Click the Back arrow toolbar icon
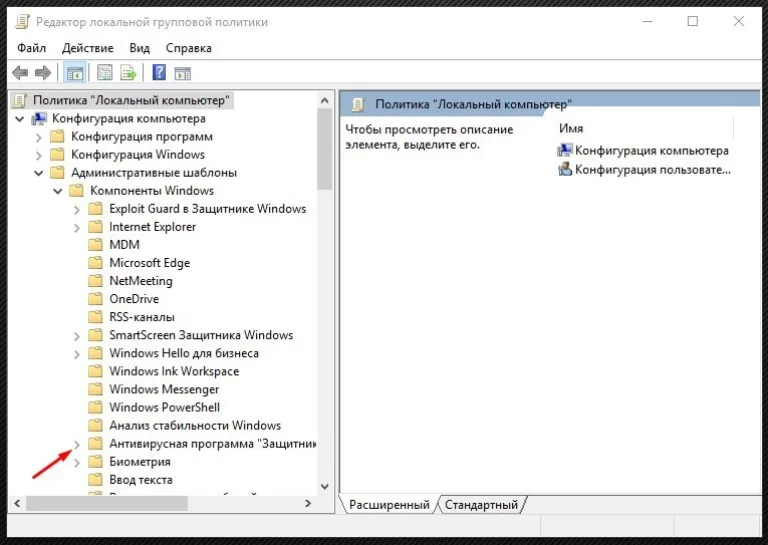Viewport: 768px width, 545px height. click(20, 73)
